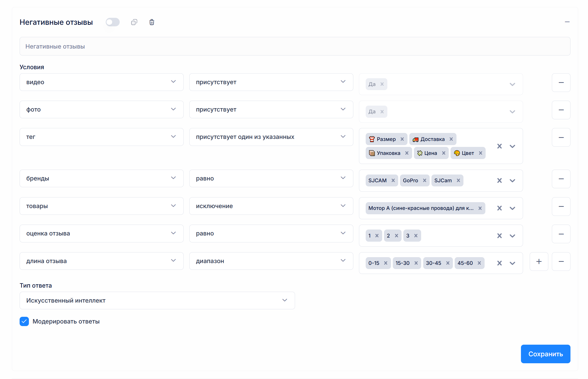Click the trash delete rule icon
The image size is (588, 379).
152,22
